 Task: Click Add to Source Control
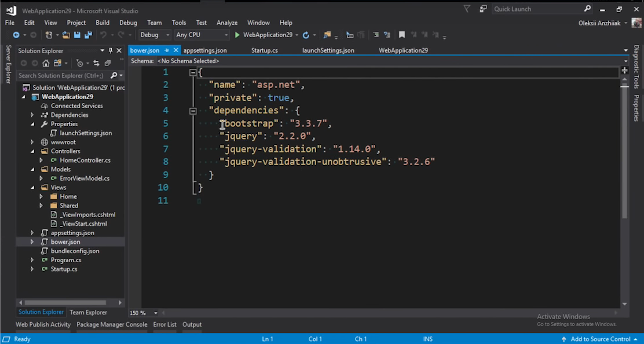(599, 339)
